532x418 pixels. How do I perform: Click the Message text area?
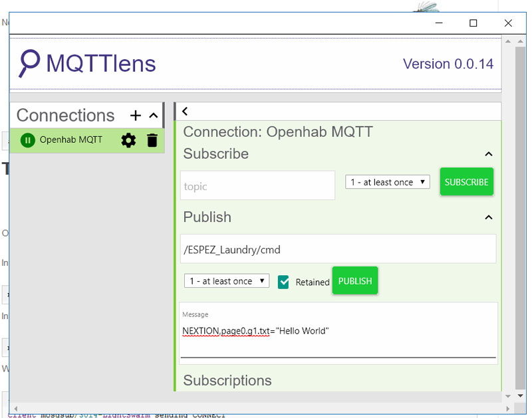338,334
